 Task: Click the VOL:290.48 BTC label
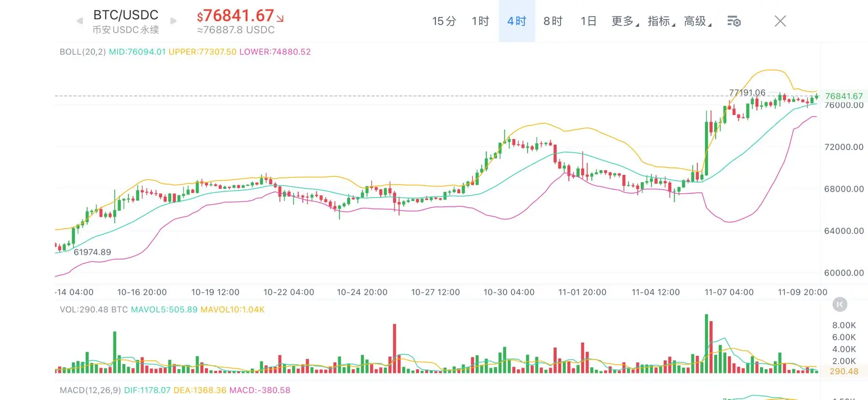tap(94, 310)
